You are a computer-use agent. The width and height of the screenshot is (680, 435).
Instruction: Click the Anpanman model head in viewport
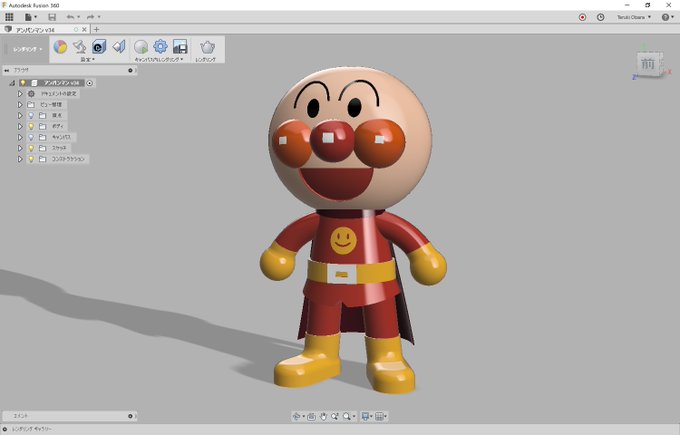click(350, 137)
